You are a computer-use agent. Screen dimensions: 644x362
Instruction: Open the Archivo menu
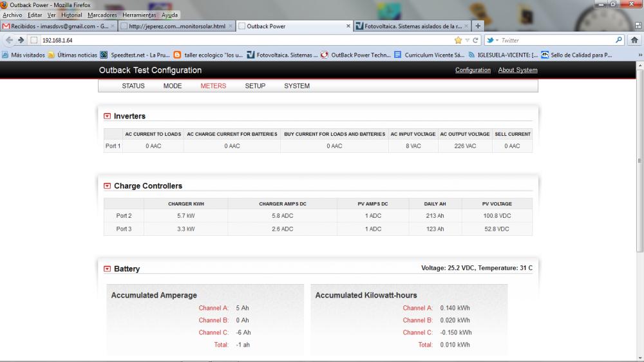pos(12,15)
